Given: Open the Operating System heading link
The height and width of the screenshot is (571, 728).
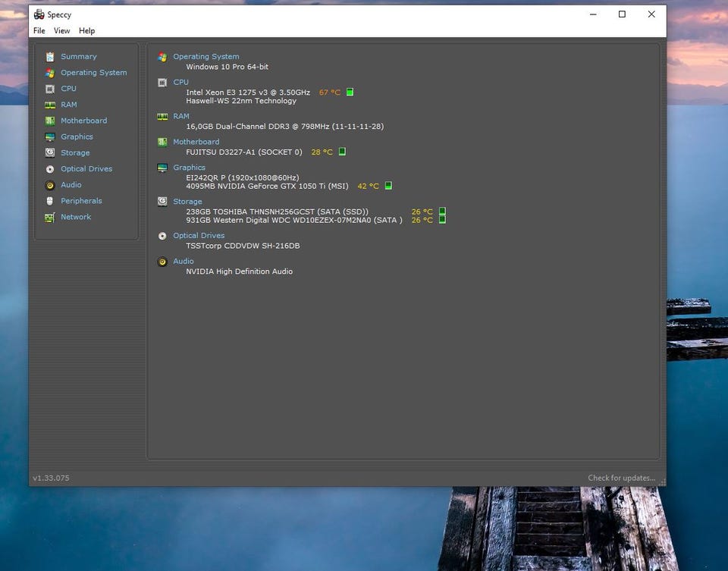Looking at the screenshot, I should coord(206,57).
